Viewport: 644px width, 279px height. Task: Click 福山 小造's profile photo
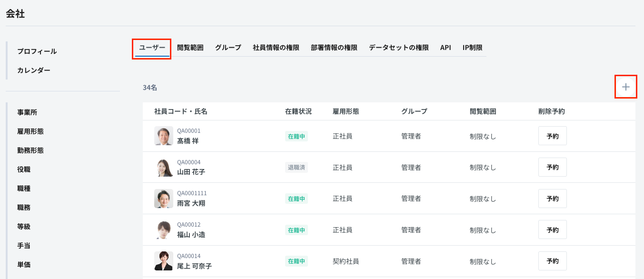tap(164, 229)
